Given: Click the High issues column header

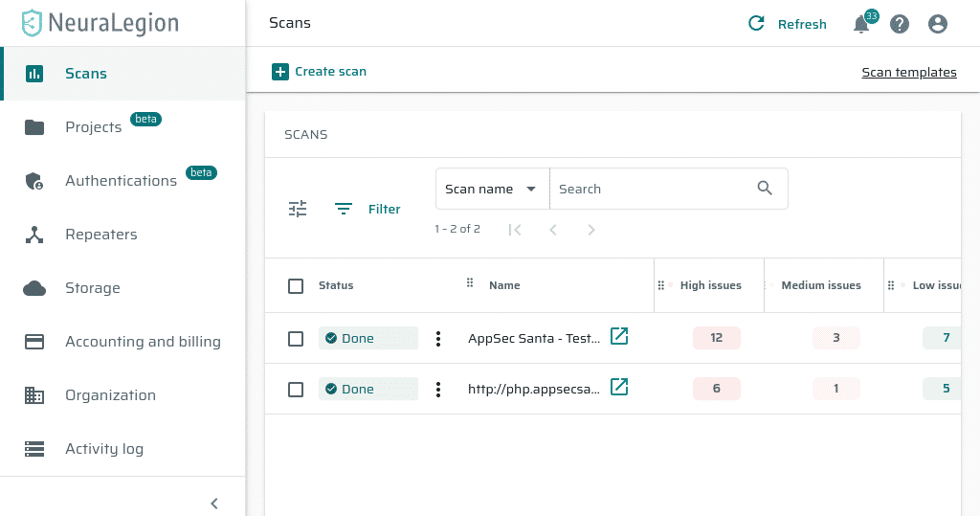Looking at the screenshot, I should (x=711, y=285).
